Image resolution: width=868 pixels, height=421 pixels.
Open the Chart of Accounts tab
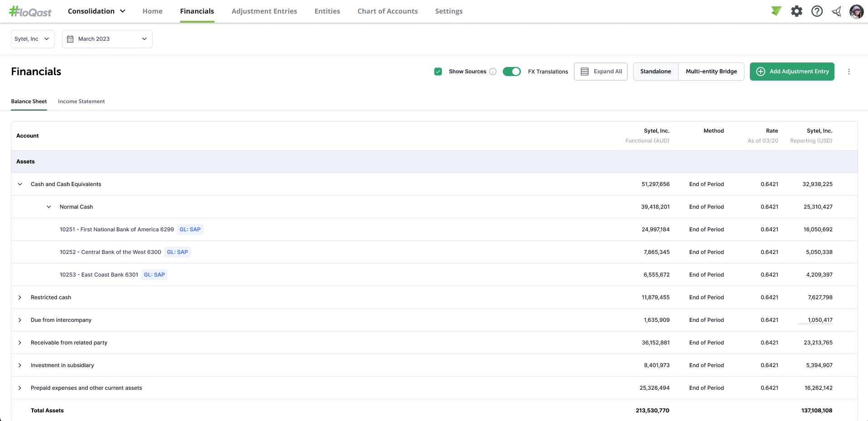pos(387,11)
